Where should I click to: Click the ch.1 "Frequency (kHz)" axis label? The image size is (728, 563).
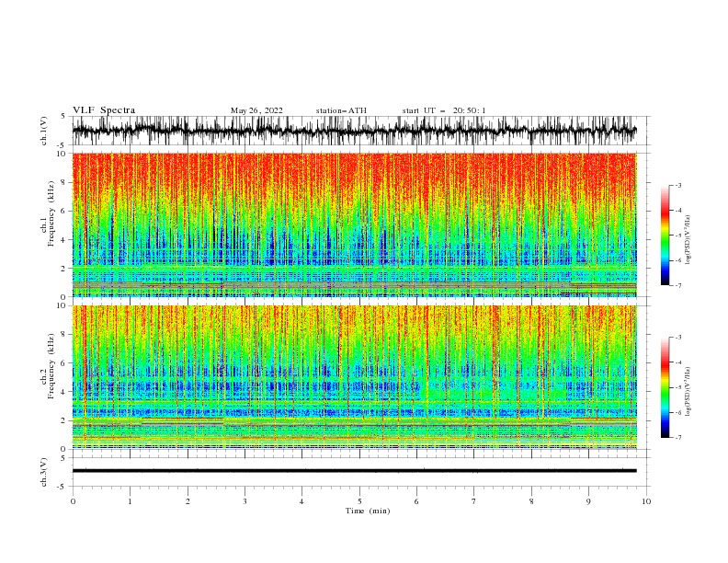tap(51, 213)
